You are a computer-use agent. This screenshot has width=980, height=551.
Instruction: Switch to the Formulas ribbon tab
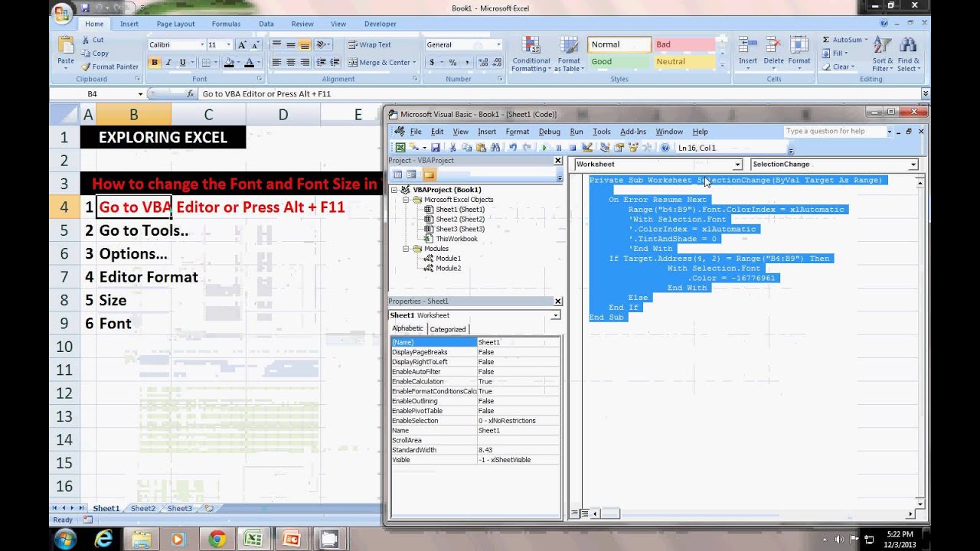pos(226,24)
